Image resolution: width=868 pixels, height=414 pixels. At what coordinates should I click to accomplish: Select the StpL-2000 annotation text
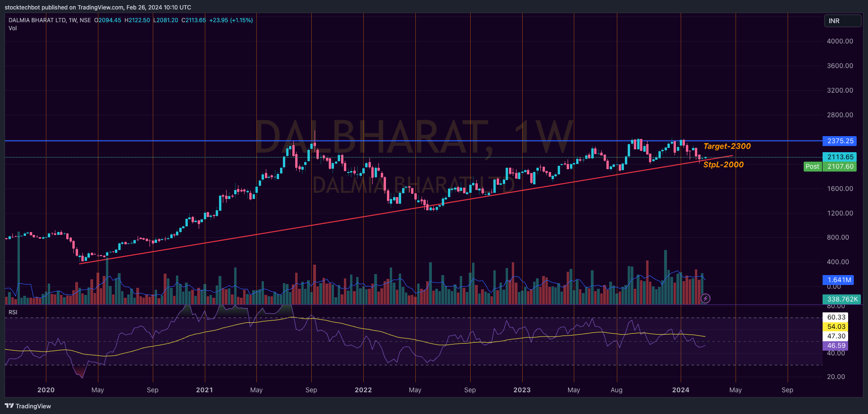tap(723, 164)
